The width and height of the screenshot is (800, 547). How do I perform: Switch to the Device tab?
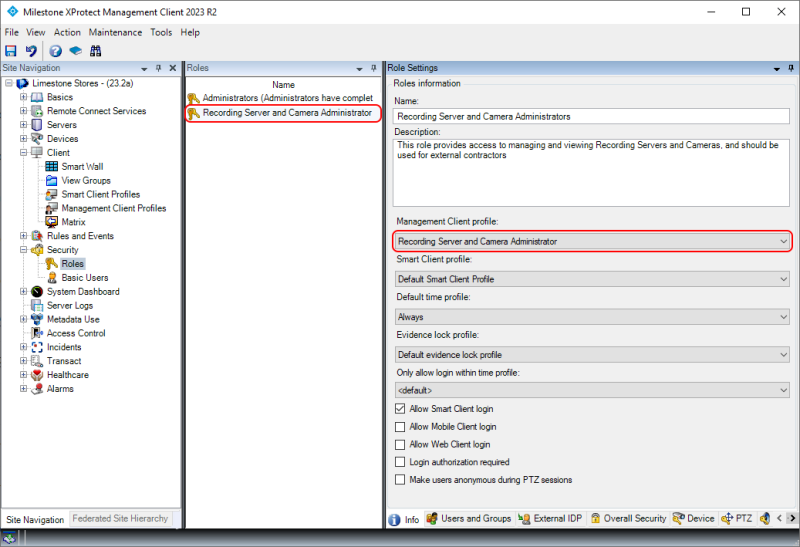(x=693, y=518)
